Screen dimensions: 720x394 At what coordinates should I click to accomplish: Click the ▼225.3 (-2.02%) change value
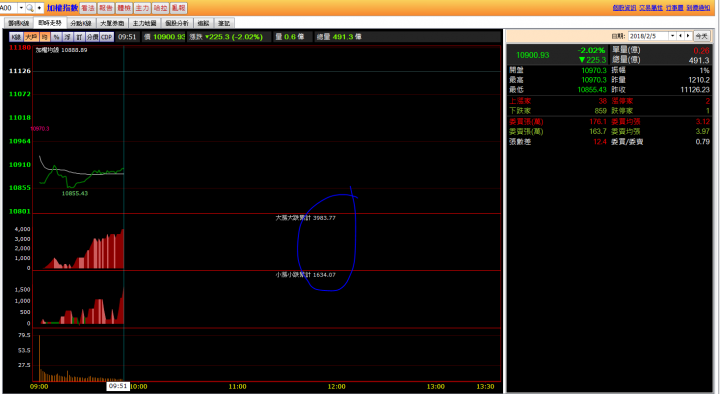pyautogui.click(x=234, y=37)
